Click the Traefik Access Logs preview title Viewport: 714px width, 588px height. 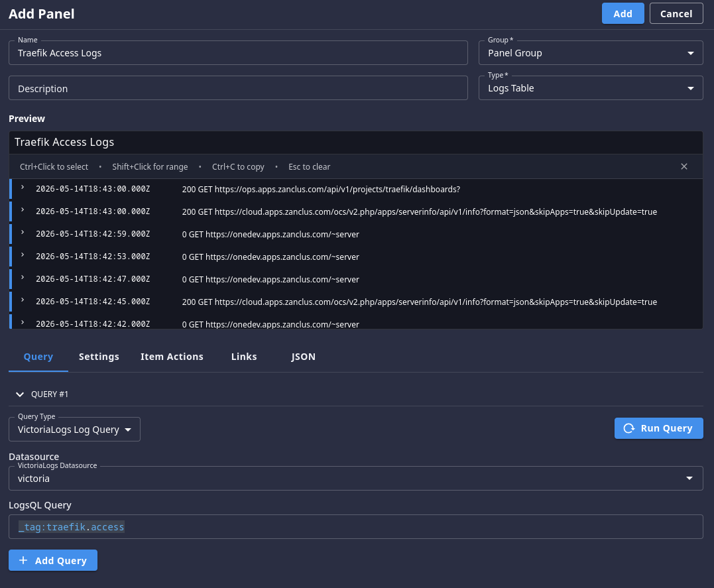point(64,142)
